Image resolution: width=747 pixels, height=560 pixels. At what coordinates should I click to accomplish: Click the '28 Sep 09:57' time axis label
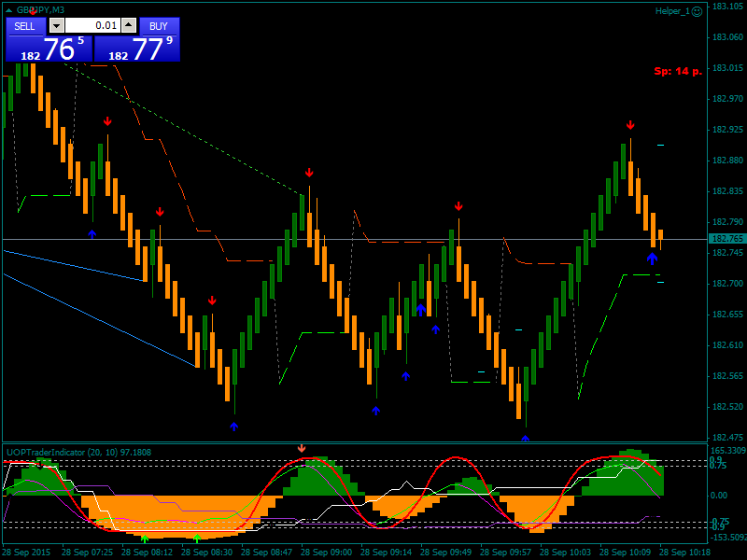[x=505, y=553]
